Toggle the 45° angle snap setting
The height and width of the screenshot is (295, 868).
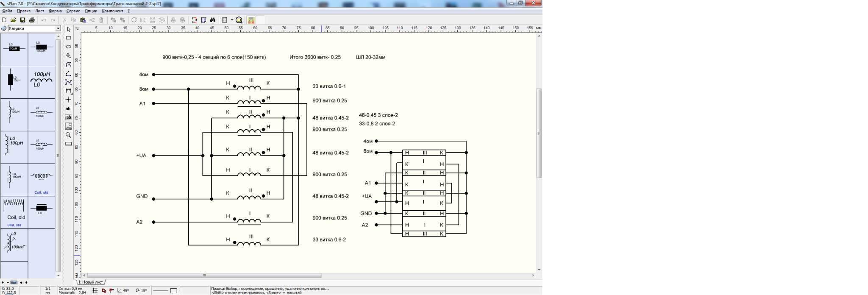click(x=123, y=291)
